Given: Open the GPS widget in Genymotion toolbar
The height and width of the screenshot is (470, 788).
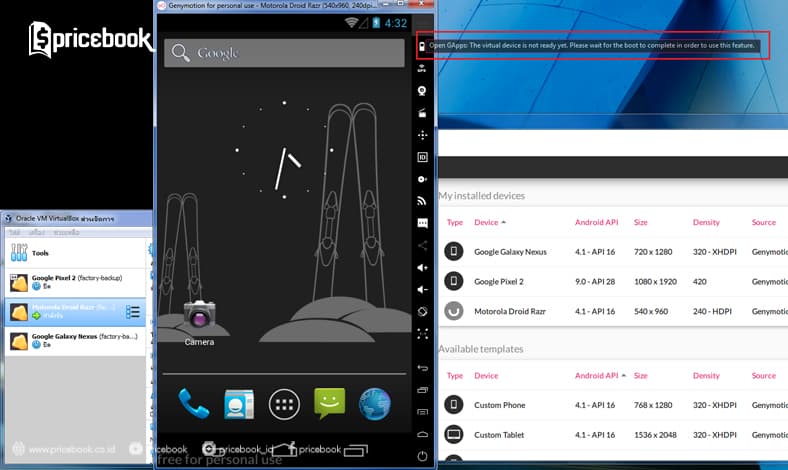Looking at the screenshot, I should [422, 68].
